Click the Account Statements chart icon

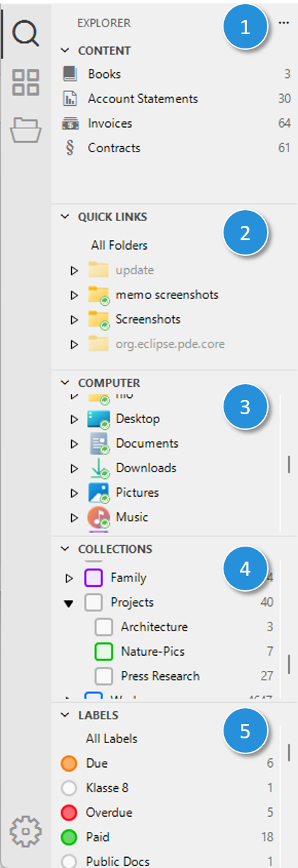(70, 99)
